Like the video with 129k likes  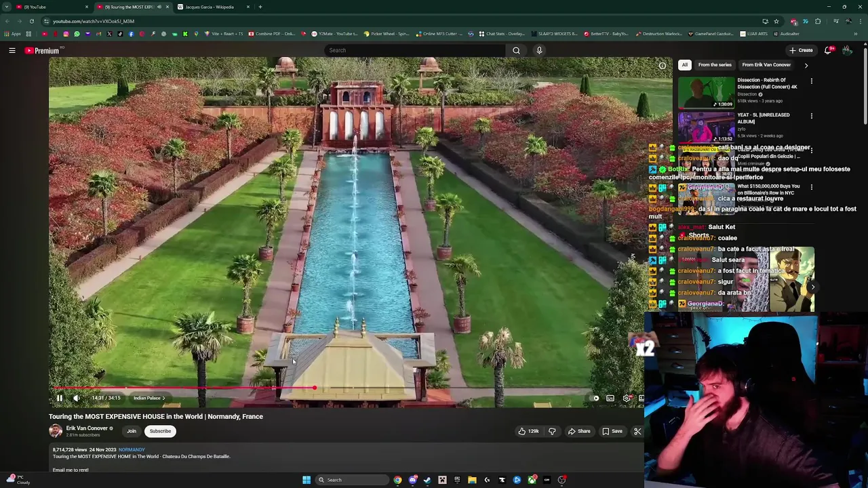[528, 431]
